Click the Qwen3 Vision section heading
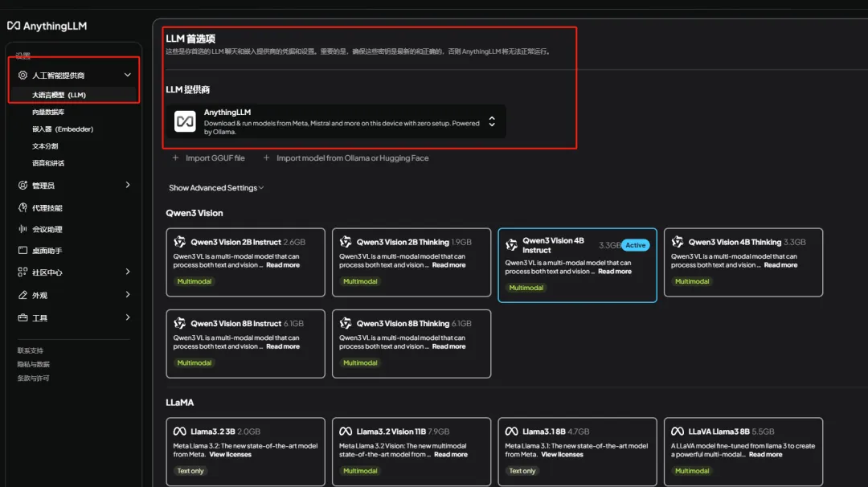The width and height of the screenshot is (868, 487). pyautogui.click(x=194, y=213)
